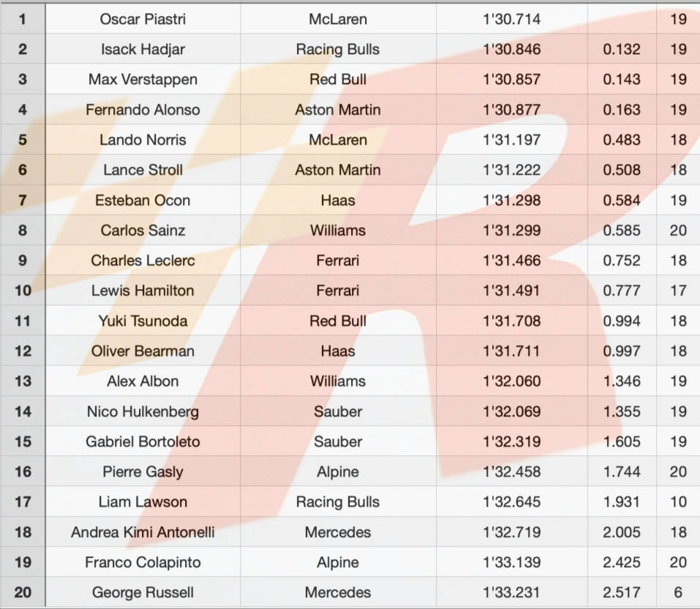Select row header number 1
The width and height of the screenshot is (700, 609).
pyautogui.click(x=23, y=19)
